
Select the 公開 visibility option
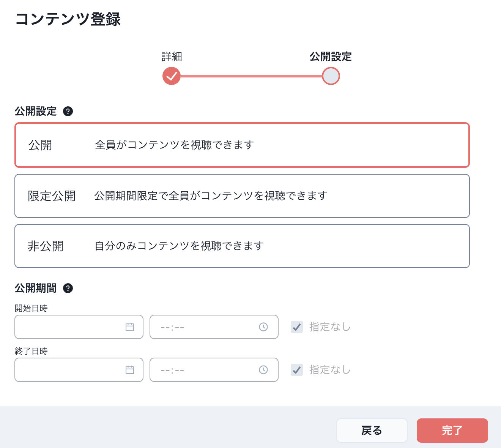[242, 145]
